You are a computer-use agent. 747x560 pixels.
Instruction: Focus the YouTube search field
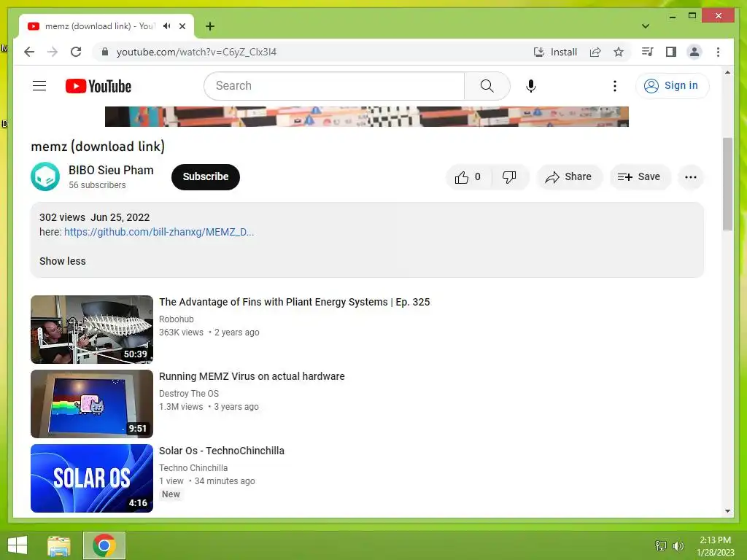(334, 86)
